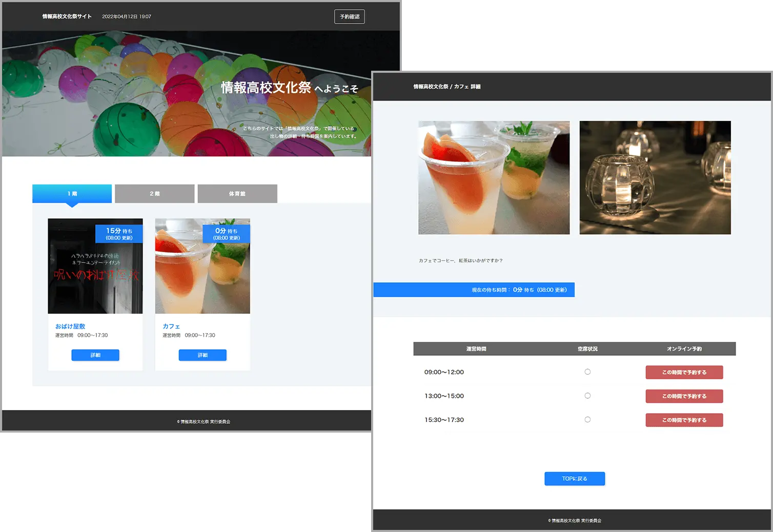Viewport: 773px width, 532px height.
Task: Select availability circle for 15:30～17:30
Action: tap(587, 420)
